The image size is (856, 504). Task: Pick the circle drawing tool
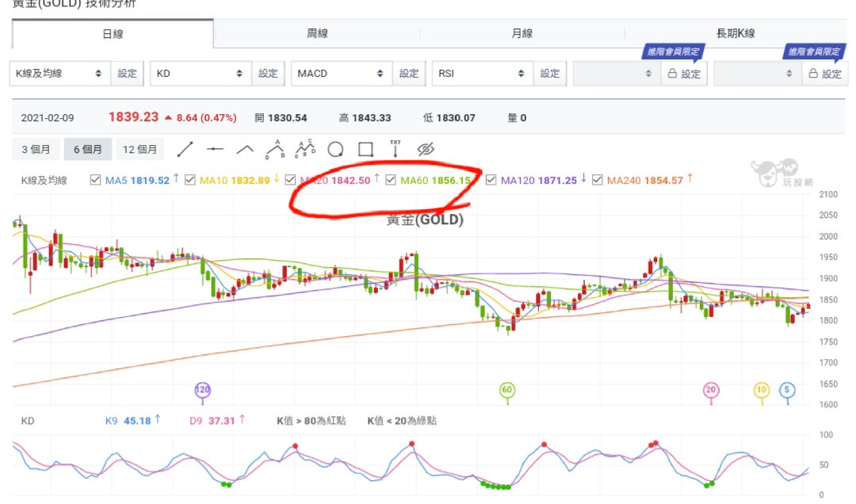335,149
